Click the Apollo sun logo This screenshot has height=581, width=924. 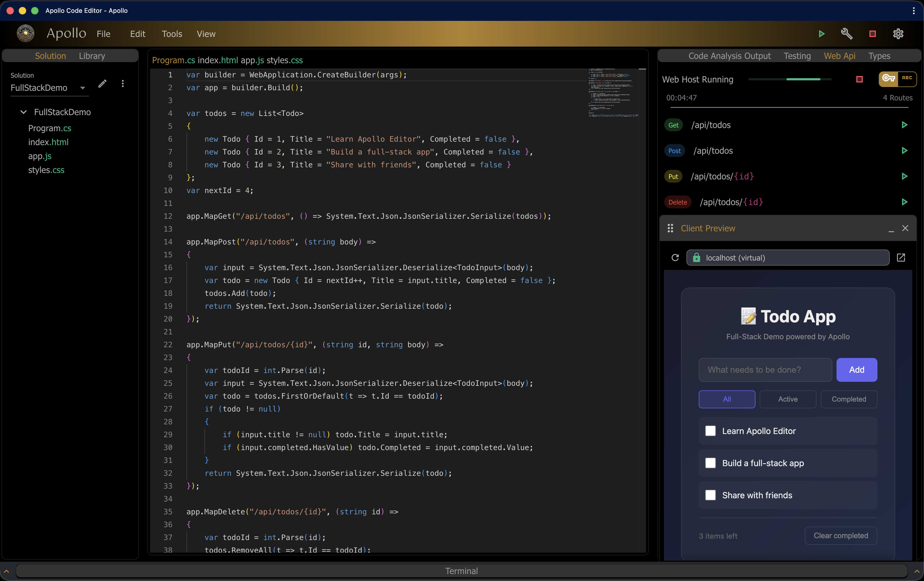(26, 33)
